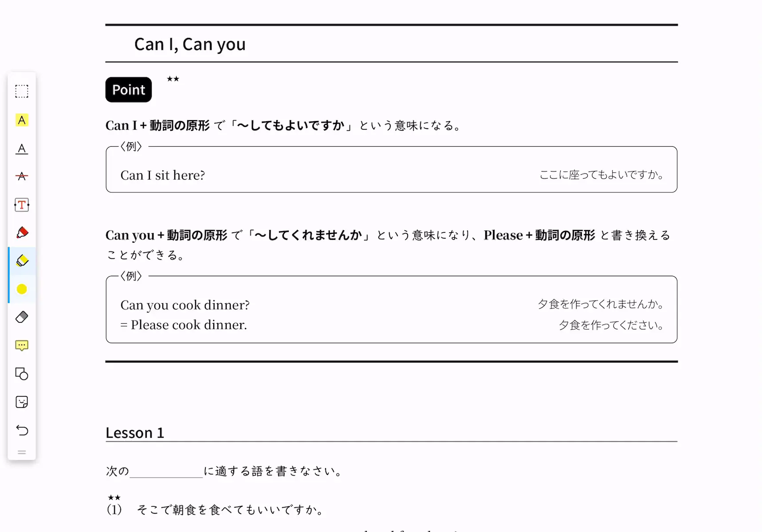Click the 'Can I sit here?' example
762x532 pixels.
click(x=163, y=175)
